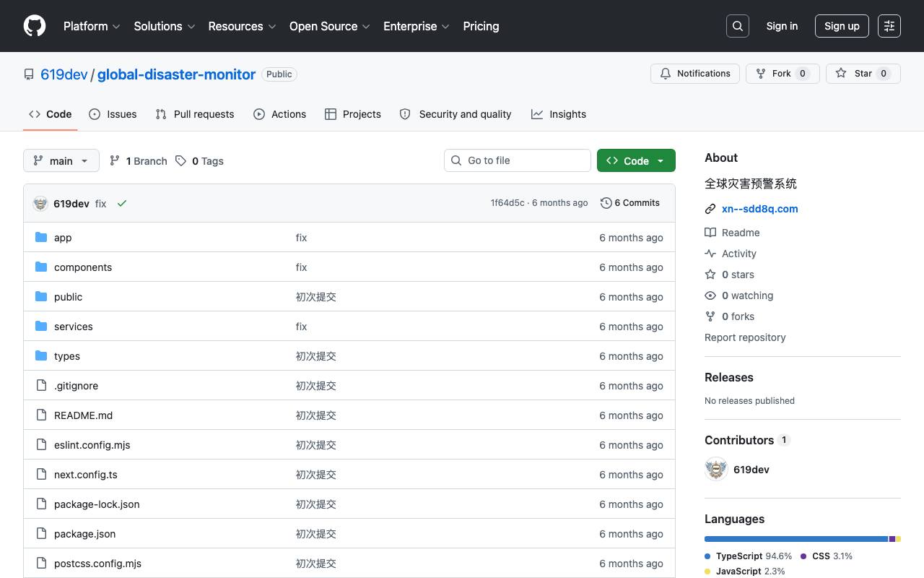Open the global-disaster-monitor repository link
The image size is (924, 578).
pos(176,74)
